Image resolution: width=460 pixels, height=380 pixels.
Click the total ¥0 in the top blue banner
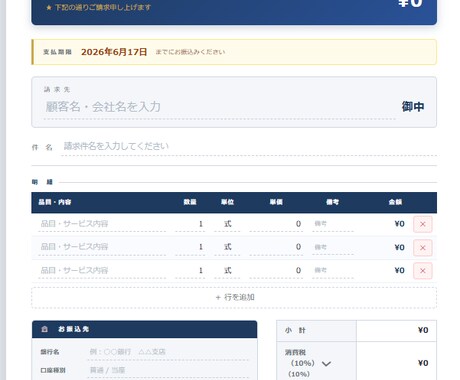pyautogui.click(x=411, y=3)
